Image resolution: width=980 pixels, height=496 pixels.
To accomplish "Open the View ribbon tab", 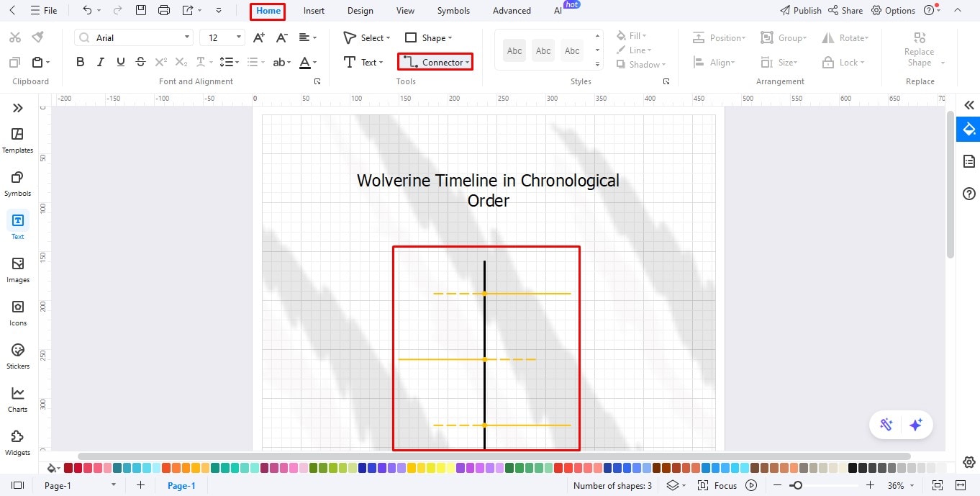I will coord(405,11).
